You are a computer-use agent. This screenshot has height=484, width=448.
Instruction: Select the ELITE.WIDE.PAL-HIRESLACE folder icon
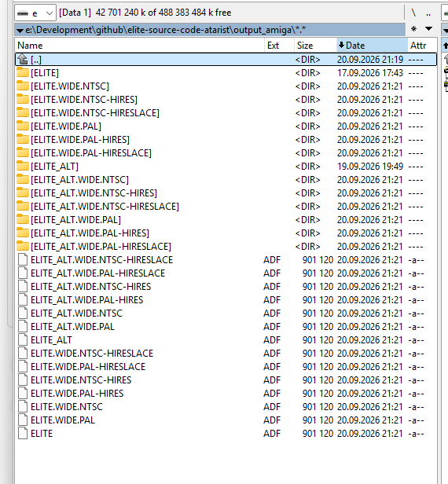[x=23, y=152]
